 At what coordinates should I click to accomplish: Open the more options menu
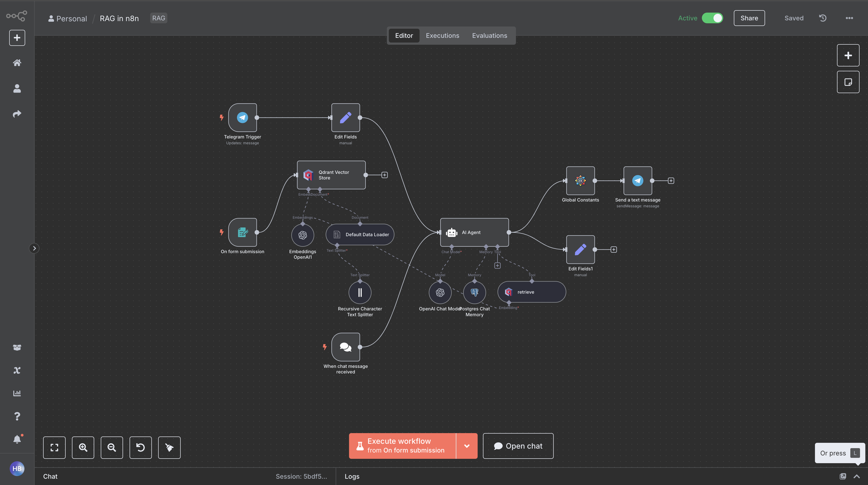click(x=849, y=18)
